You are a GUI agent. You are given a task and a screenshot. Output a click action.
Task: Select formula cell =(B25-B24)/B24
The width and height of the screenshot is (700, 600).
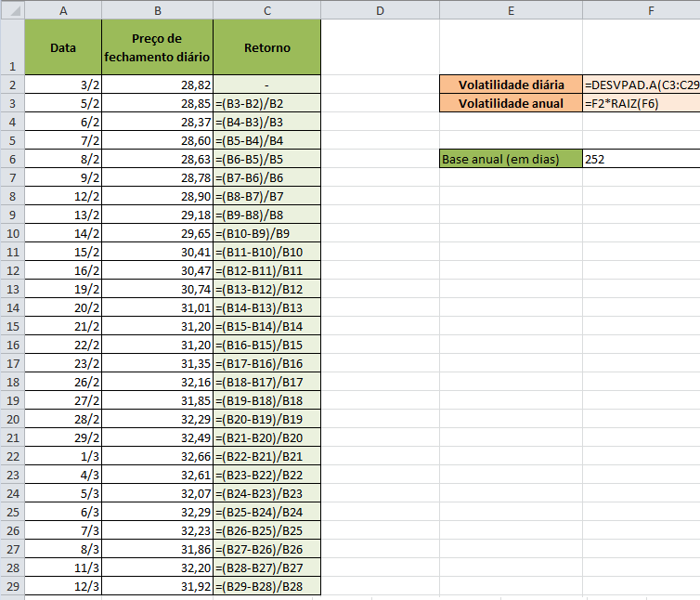click(267, 512)
